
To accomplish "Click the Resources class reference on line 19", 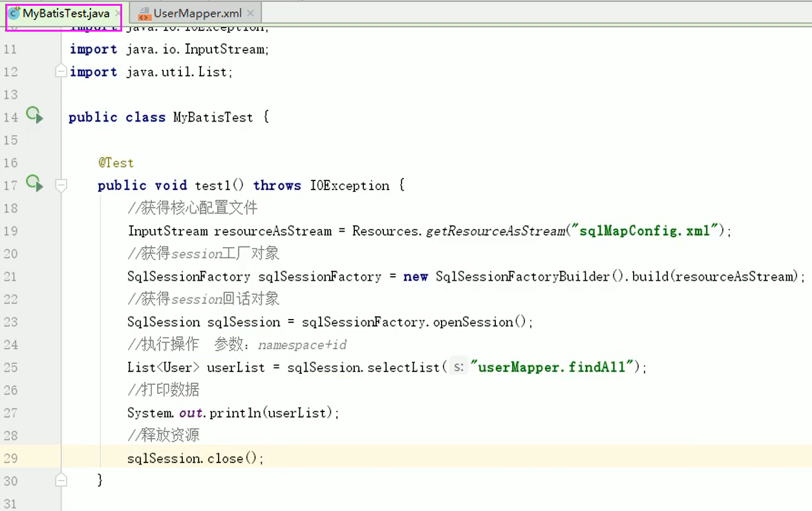I will pos(386,231).
